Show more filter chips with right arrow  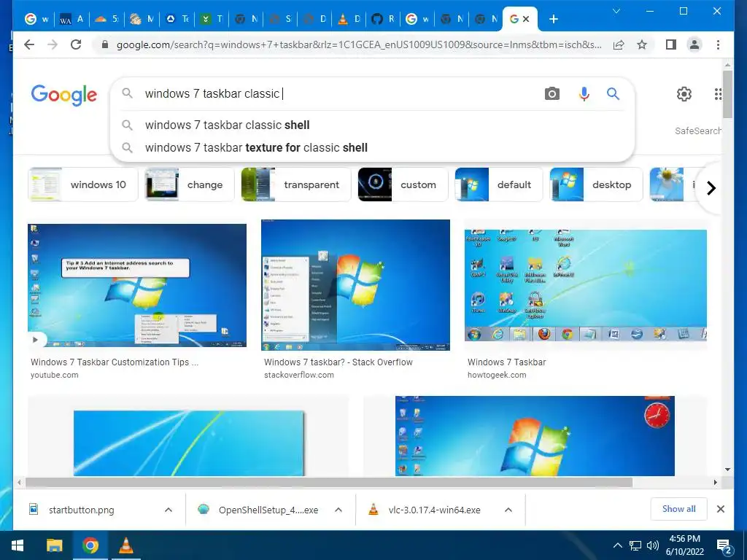point(711,188)
